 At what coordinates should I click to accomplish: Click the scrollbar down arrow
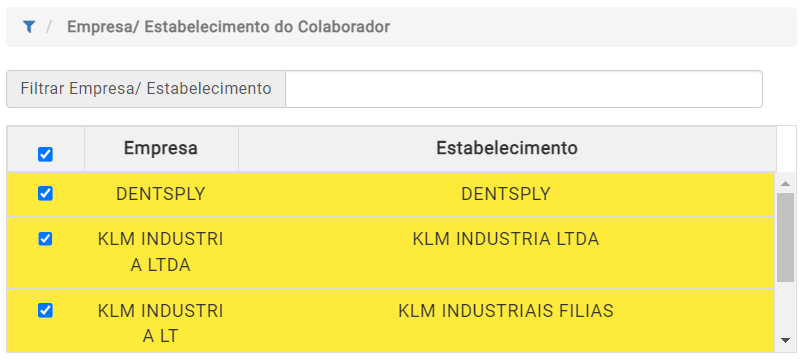click(x=785, y=340)
